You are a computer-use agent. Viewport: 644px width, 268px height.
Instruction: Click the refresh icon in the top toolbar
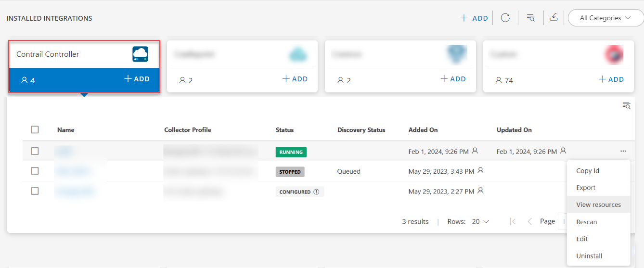coord(505,18)
